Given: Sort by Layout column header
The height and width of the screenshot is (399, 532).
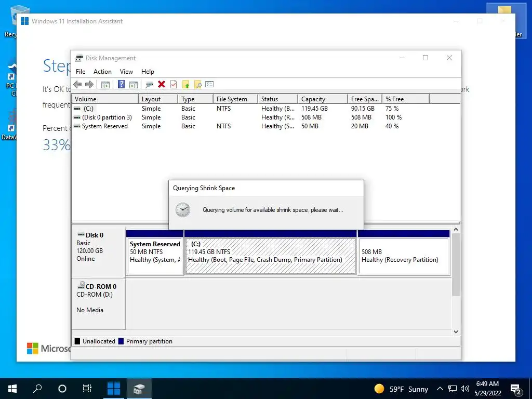Looking at the screenshot, I should coord(158,99).
